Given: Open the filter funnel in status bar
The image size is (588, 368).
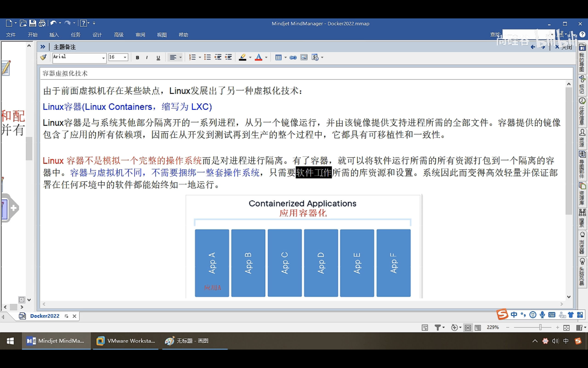Looking at the screenshot, I should tap(438, 328).
